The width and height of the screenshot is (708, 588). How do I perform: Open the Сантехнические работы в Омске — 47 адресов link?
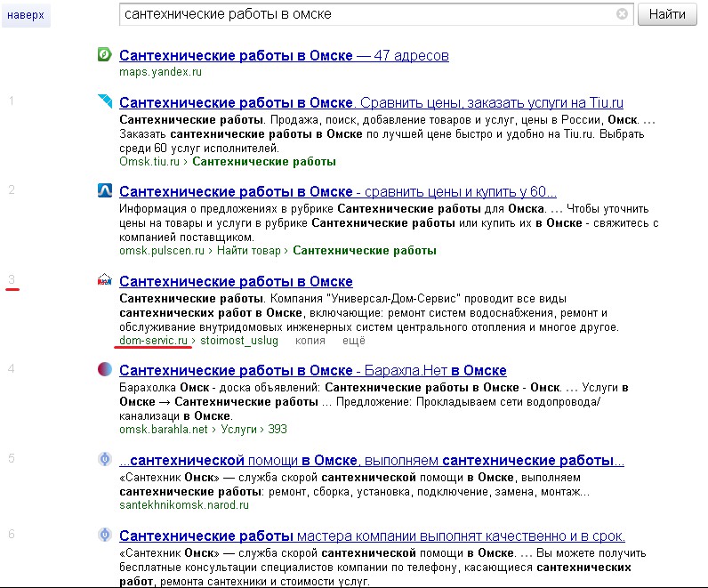point(284,55)
